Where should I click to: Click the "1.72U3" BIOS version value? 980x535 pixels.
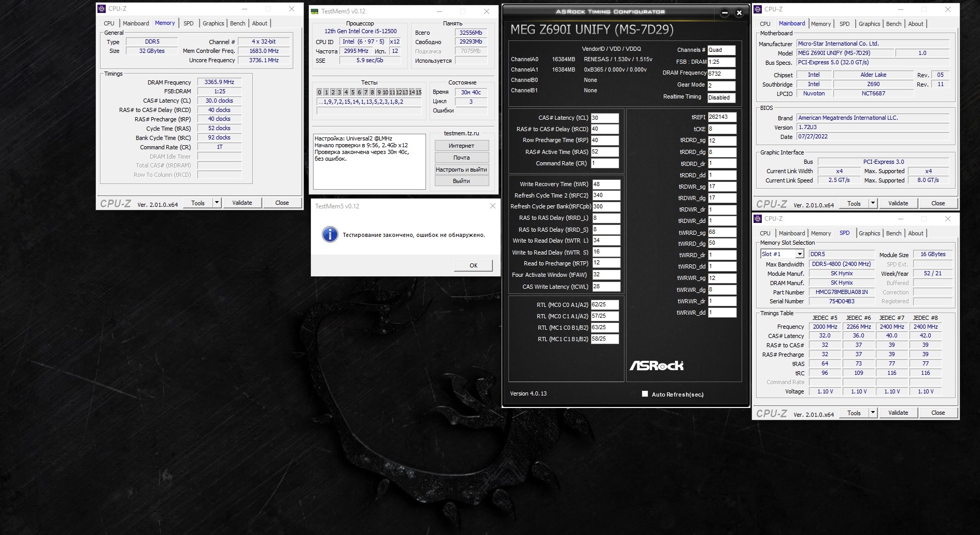pos(873,127)
